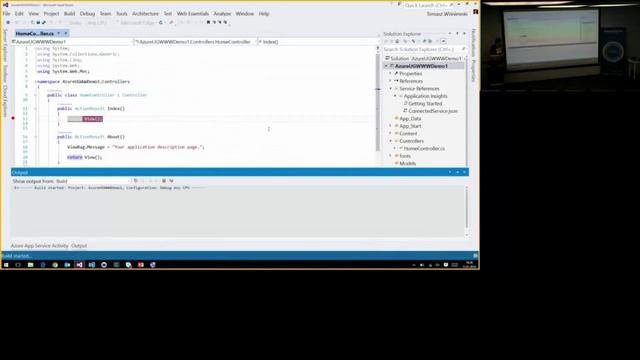Click the Solution Explorer home icon
Image resolution: width=640 pixels, height=360 pixels.
(x=397, y=41)
